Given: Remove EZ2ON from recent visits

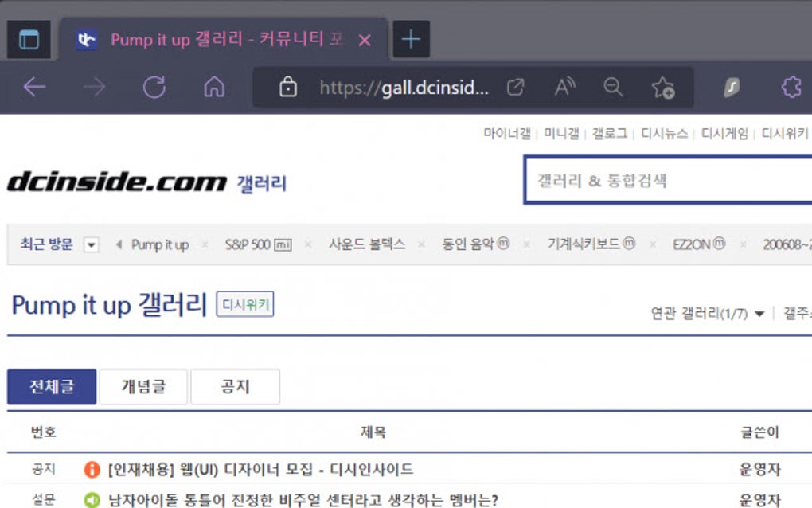Looking at the screenshot, I should click(743, 244).
